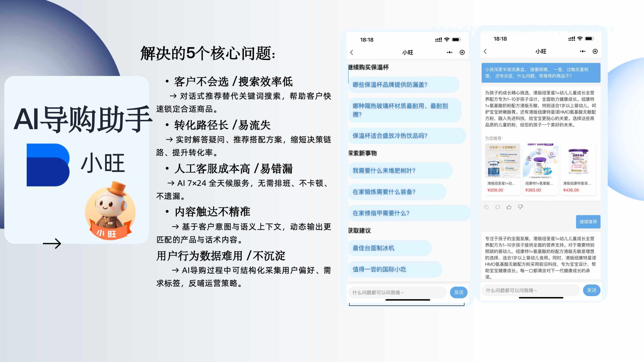The height and width of the screenshot is (362, 644).
Task: Click 小旺 title in left phone header
Action: click(x=407, y=53)
